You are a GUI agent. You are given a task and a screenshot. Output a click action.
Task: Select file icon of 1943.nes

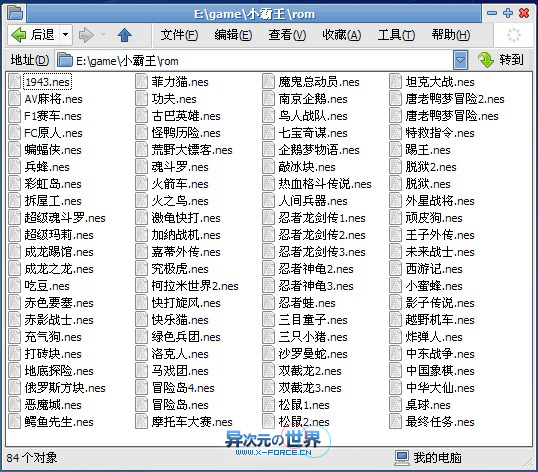14,82
